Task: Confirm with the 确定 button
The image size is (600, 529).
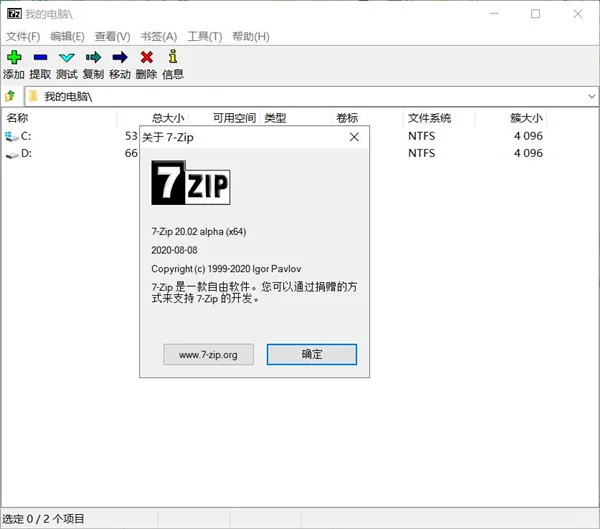Action: point(312,354)
